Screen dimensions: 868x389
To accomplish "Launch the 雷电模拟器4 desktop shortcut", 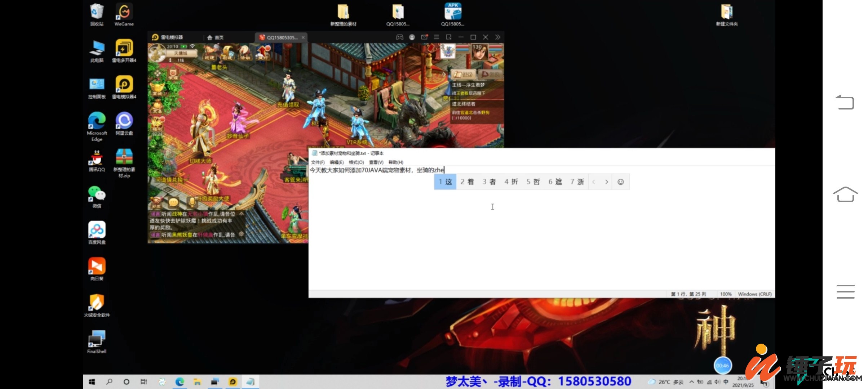I will pos(124,87).
